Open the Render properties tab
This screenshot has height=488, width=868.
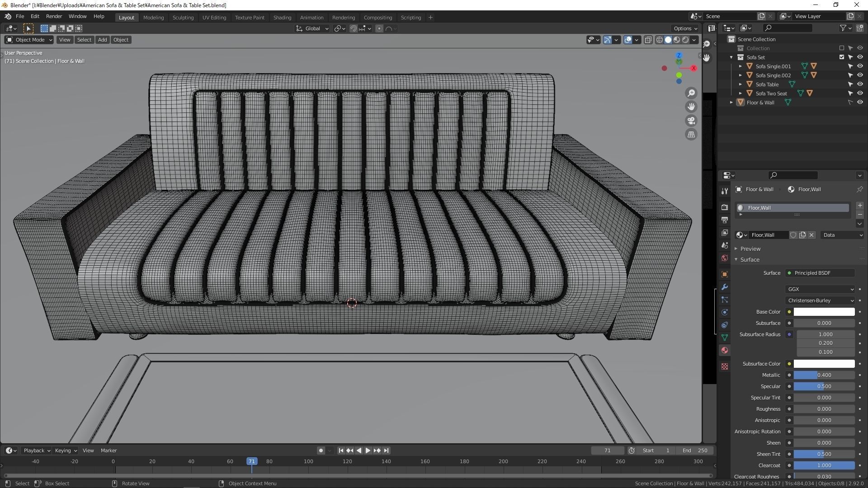click(x=725, y=207)
